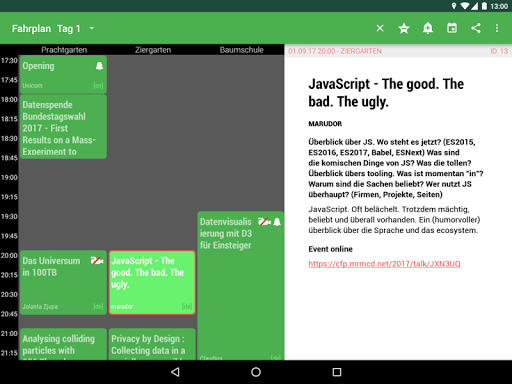Tap no-video icon on Datenvisualisierung session
Screen dimensions: 512x384
click(x=264, y=222)
